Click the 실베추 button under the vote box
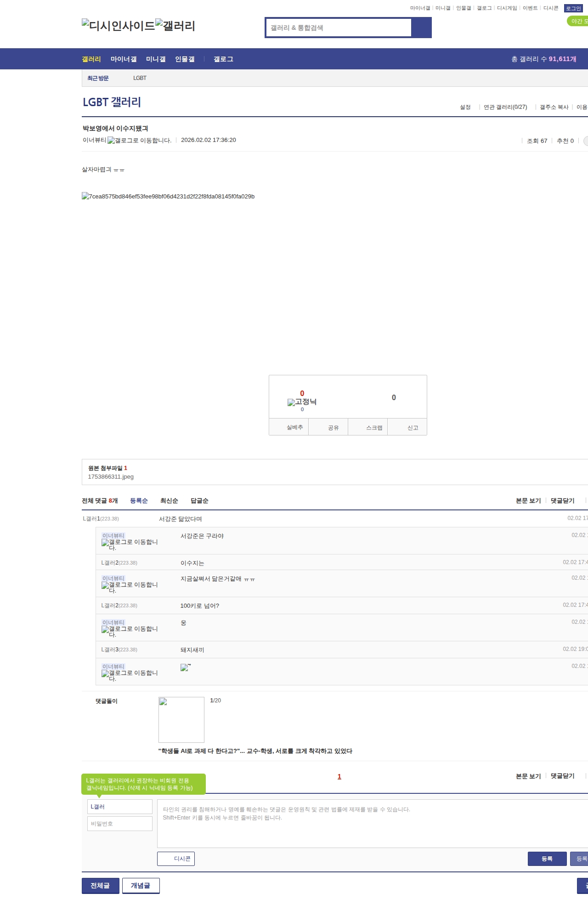 (289, 427)
